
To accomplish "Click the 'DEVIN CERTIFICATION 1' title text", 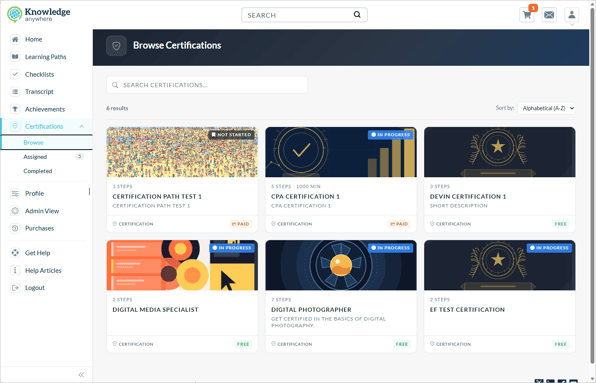I will [x=468, y=196].
